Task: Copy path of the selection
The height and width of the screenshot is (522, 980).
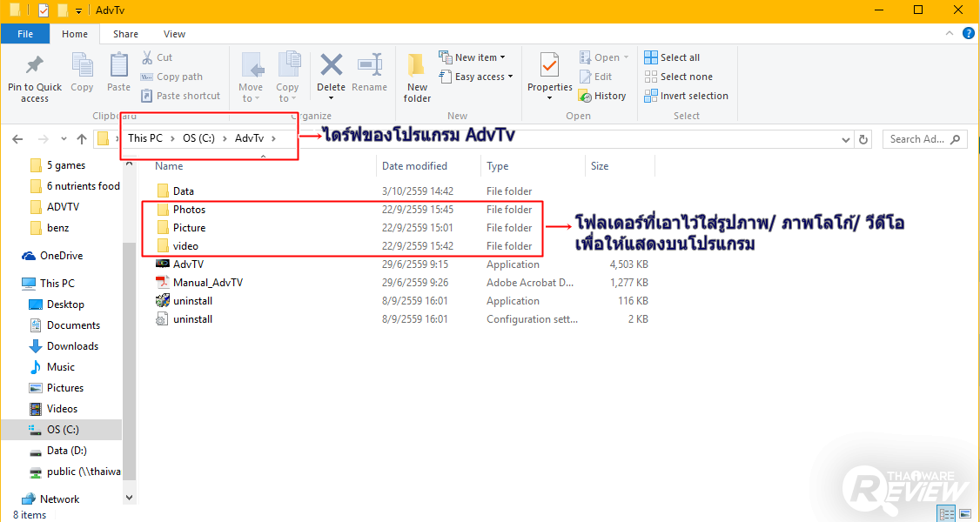Action: 171,77
